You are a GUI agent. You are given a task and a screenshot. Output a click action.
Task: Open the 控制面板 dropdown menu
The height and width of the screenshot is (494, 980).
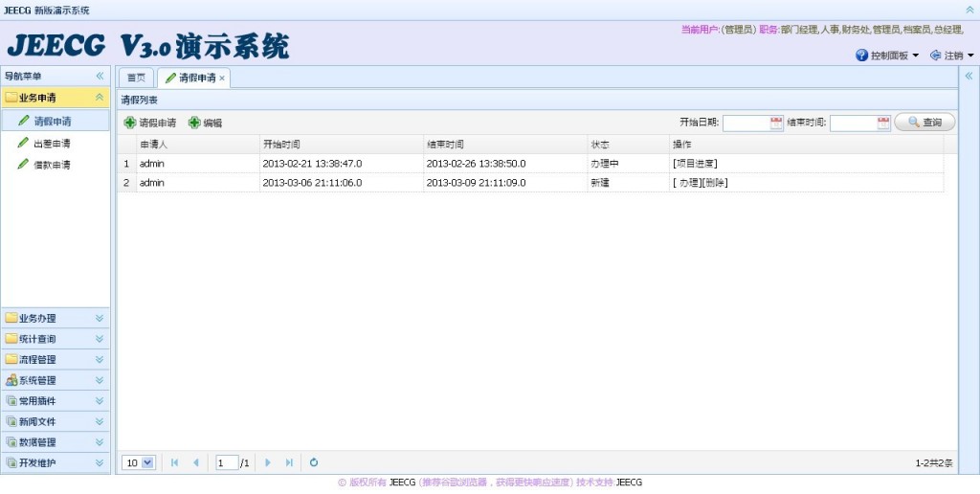point(887,55)
